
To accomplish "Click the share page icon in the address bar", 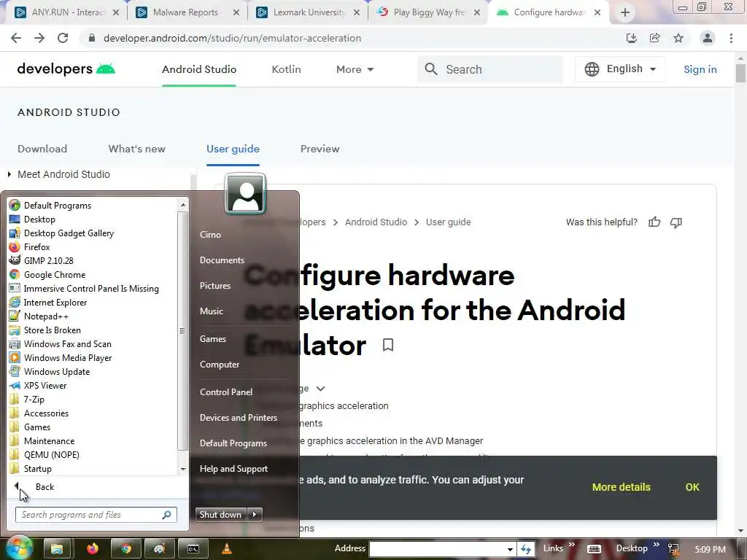I will (655, 38).
